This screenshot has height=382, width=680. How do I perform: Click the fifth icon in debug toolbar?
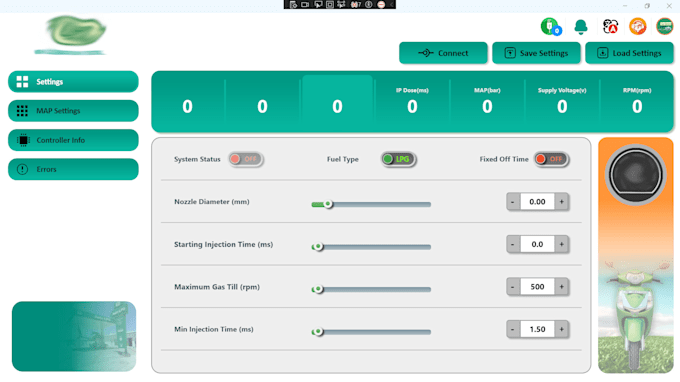(x=341, y=4)
